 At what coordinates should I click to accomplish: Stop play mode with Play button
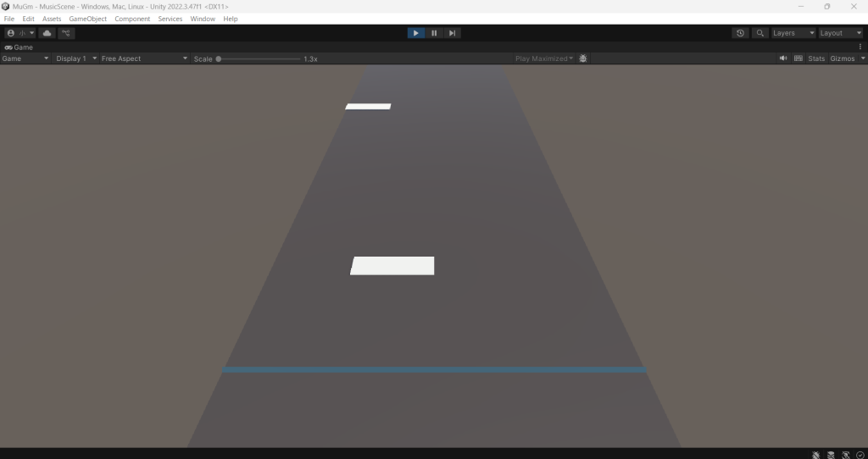(x=415, y=33)
